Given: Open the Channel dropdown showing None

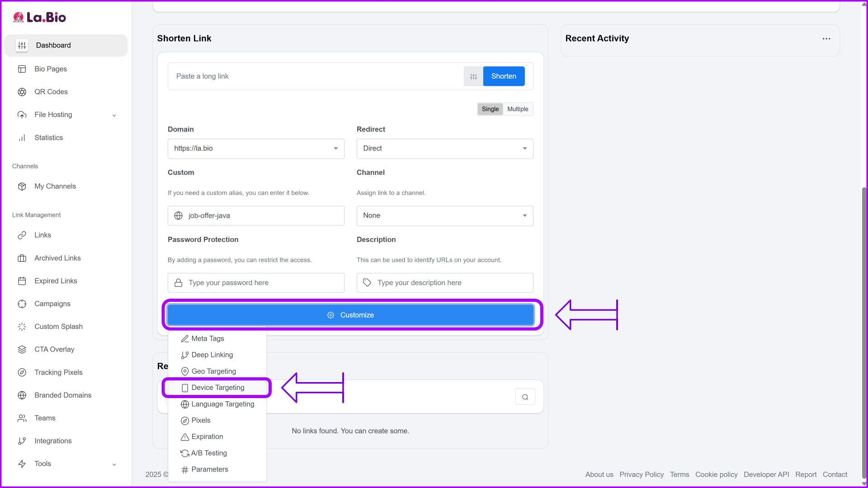Looking at the screenshot, I should click(444, 216).
